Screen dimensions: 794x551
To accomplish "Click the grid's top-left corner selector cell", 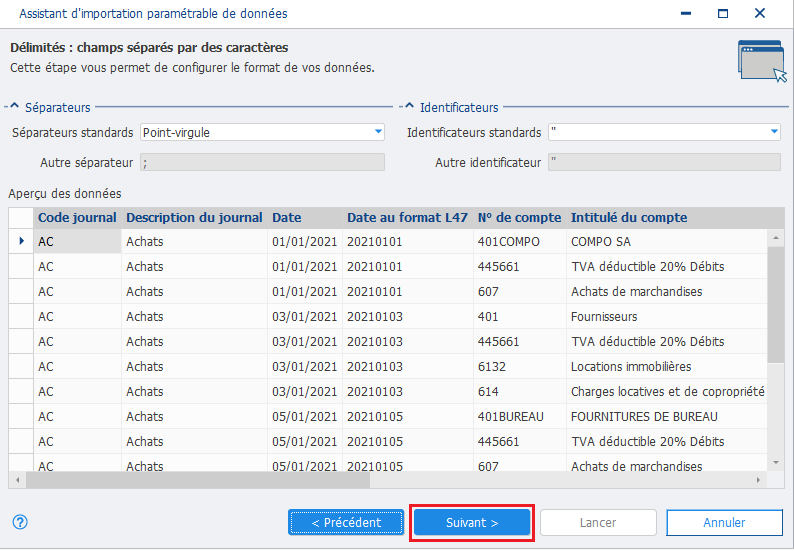I will coord(21,218).
